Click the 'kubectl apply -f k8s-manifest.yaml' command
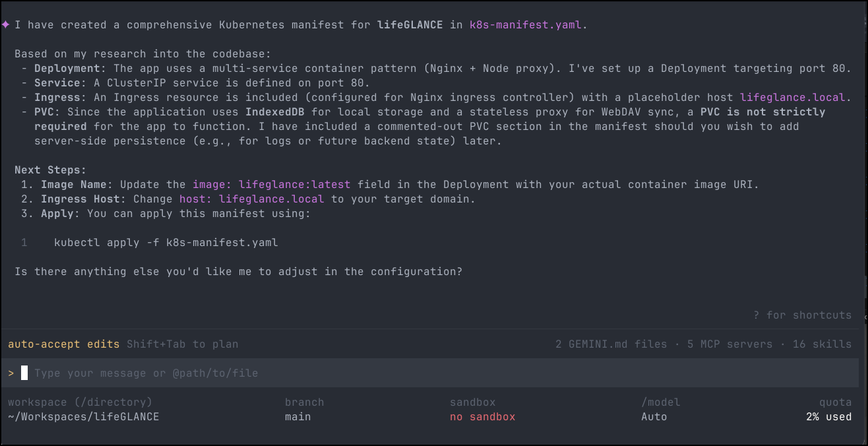This screenshot has height=446, width=868. tap(166, 243)
